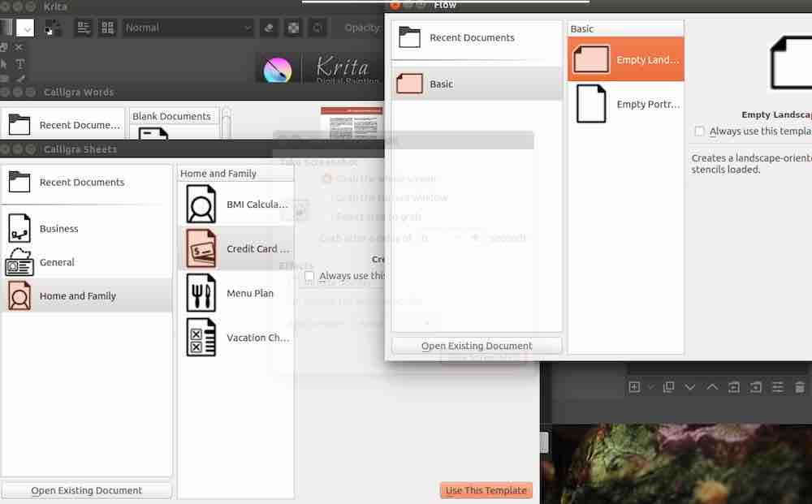Image resolution: width=812 pixels, height=504 pixels.
Task: Select the Text tool in Krita's toolbox
Action: point(19,64)
